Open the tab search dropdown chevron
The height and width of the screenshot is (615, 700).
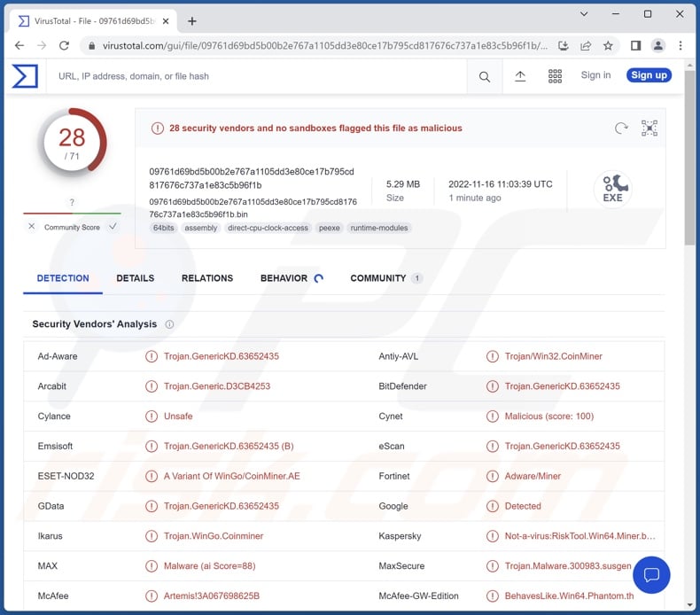[x=584, y=14]
